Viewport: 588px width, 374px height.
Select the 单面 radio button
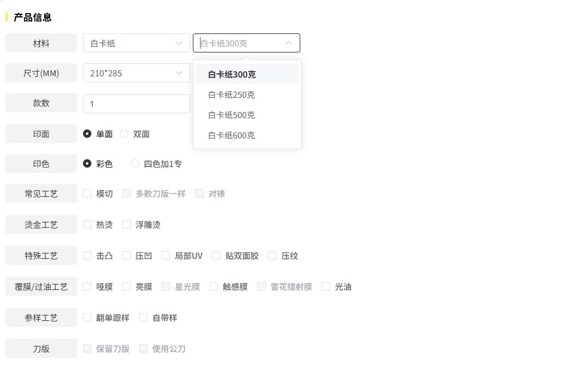[87, 134]
